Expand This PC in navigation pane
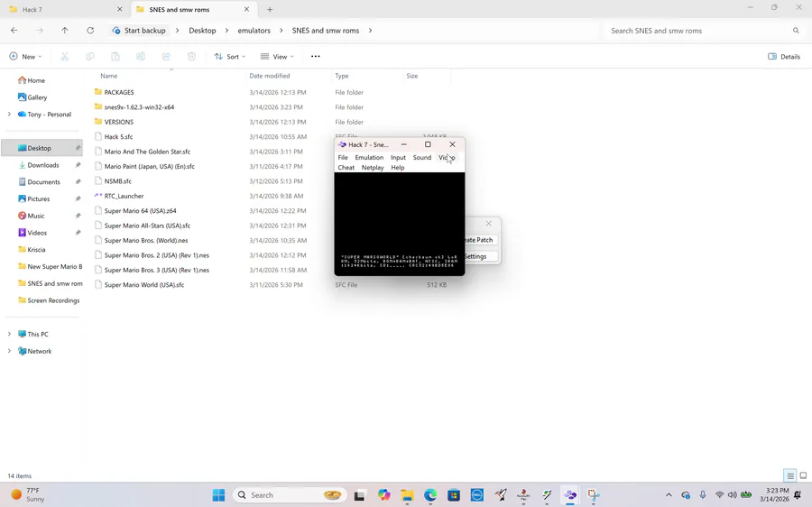The image size is (812, 507). tap(9, 334)
